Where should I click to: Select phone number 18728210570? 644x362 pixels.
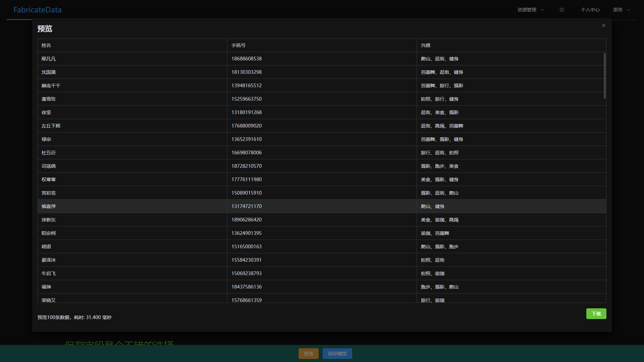click(x=247, y=166)
